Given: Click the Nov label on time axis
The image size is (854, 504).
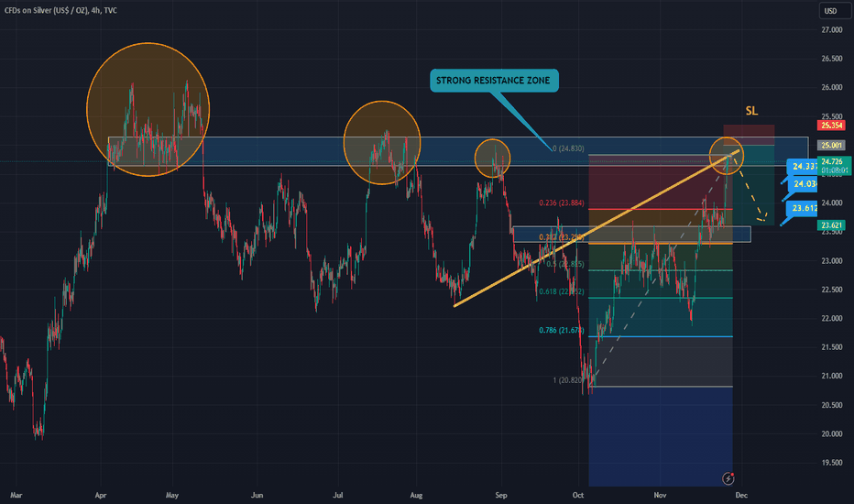Looking at the screenshot, I should [660, 496].
